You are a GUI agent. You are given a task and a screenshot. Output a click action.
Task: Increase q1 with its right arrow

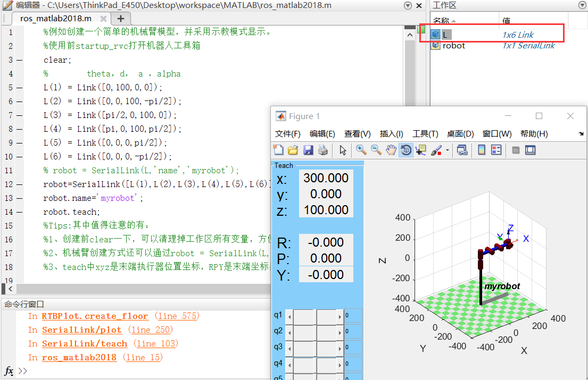[x=339, y=317]
